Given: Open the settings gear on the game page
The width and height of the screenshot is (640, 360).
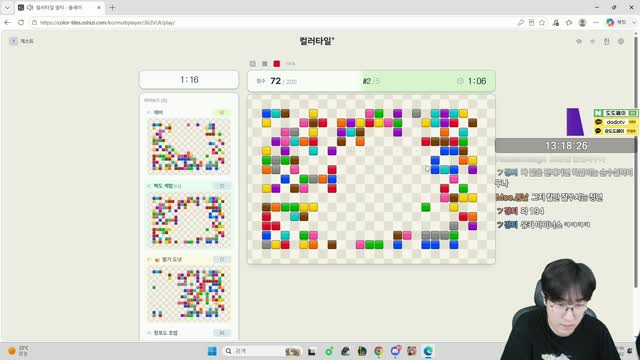Looking at the screenshot, I should (621, 41).
